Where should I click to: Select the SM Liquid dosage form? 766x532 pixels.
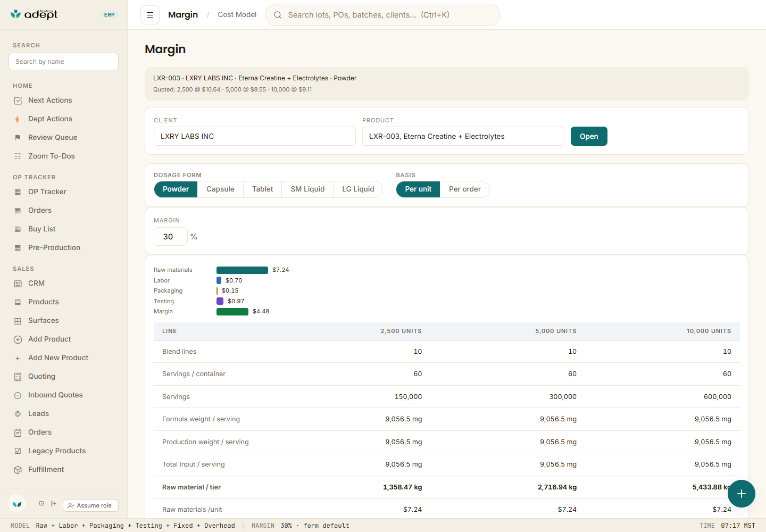tap(307, 189)
